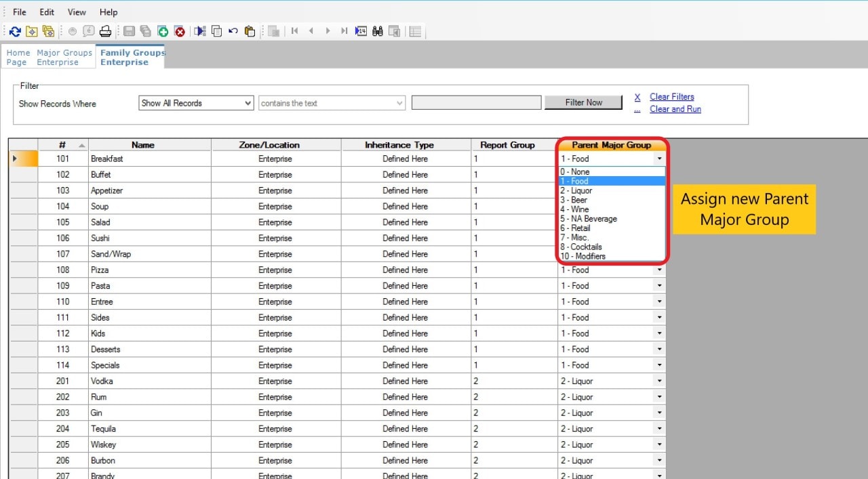Viewport: 868px width, 479px height.
Task: Click the Report Group cell for Gin
Action: 515,413
